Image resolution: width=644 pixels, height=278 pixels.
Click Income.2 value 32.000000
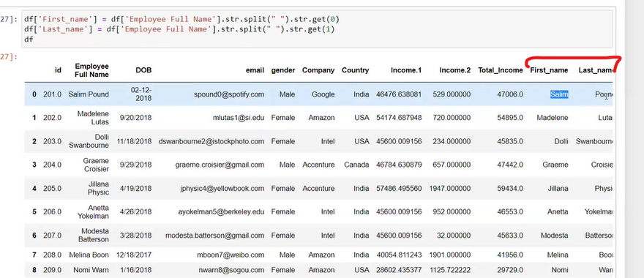454,236
